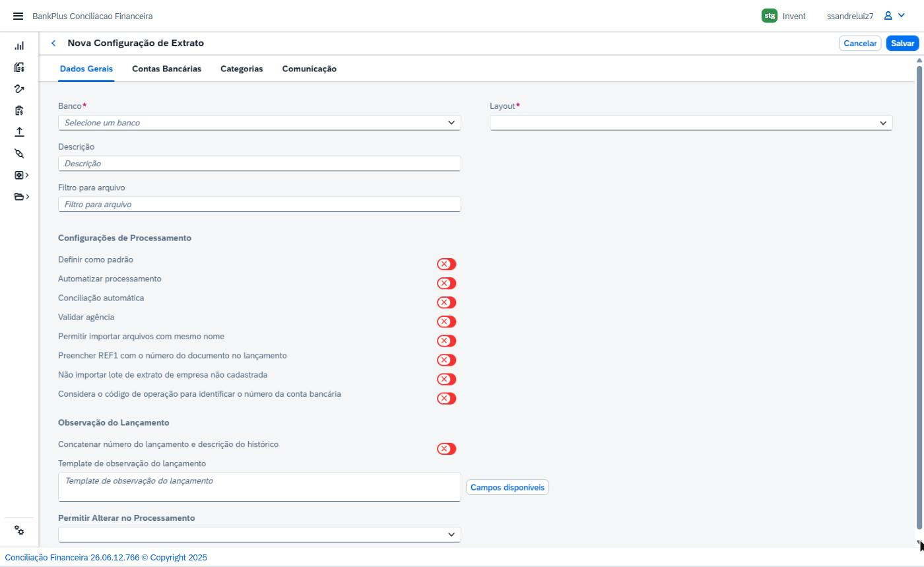Toggle 'Preencher REF1' document number switch
This screenshot has width=924, height=567.
[446, 360]
